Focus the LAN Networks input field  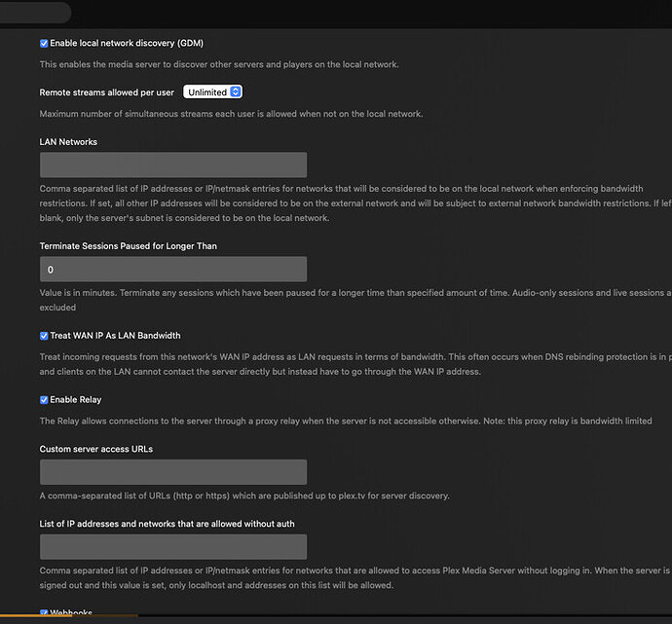[x=173, y=165]
